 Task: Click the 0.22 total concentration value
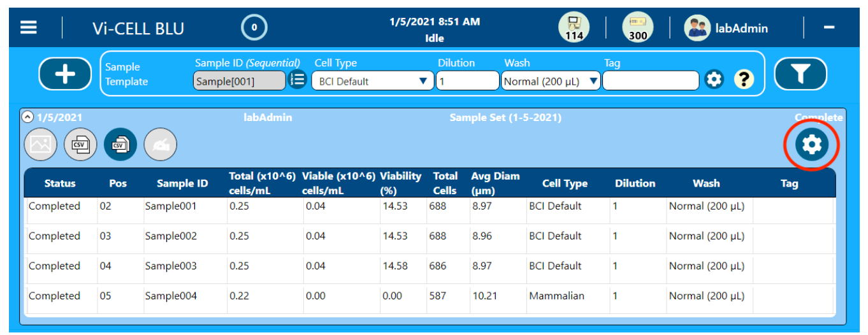coord(239,296)
